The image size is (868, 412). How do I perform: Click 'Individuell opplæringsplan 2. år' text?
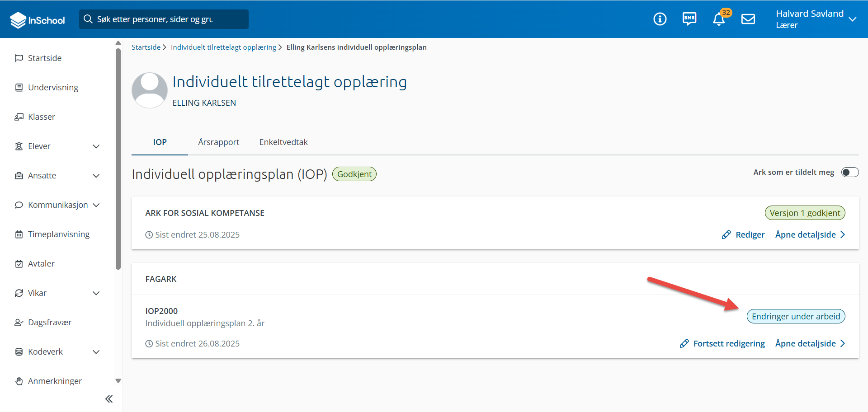205,323
